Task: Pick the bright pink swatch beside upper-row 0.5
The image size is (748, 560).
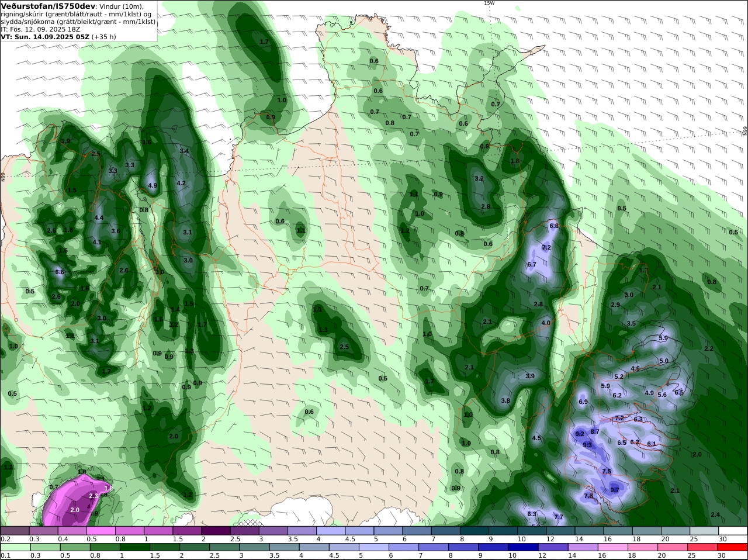Action: (x=101, y=531)
